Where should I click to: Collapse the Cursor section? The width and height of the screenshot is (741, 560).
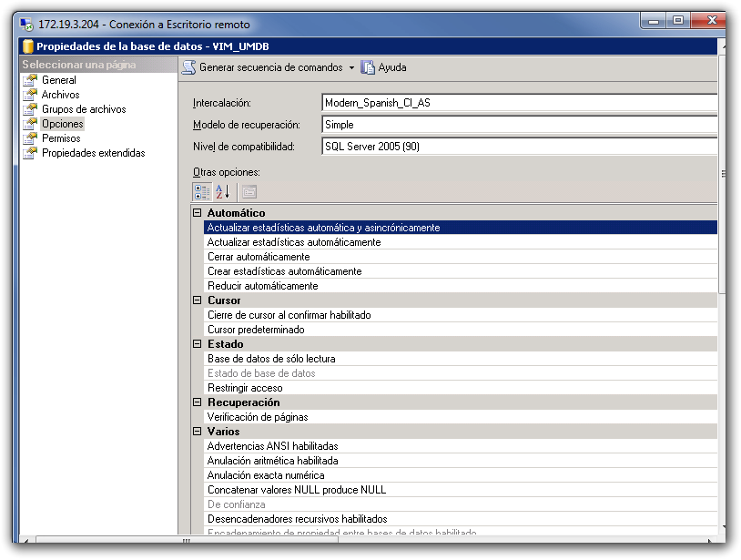[197, 300]
